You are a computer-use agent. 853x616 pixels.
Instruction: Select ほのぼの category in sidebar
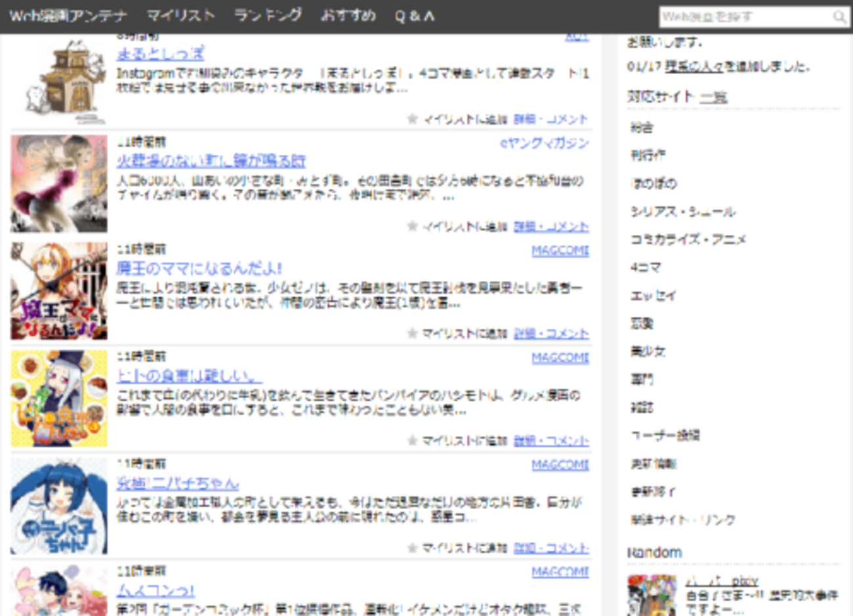[x=654, y=184]
